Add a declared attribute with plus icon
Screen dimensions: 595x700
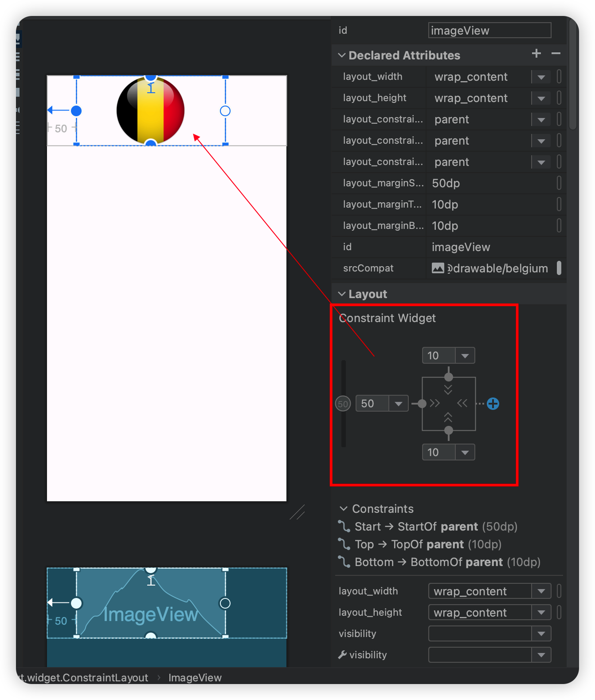pyautogui.click(x=536, y=54)
